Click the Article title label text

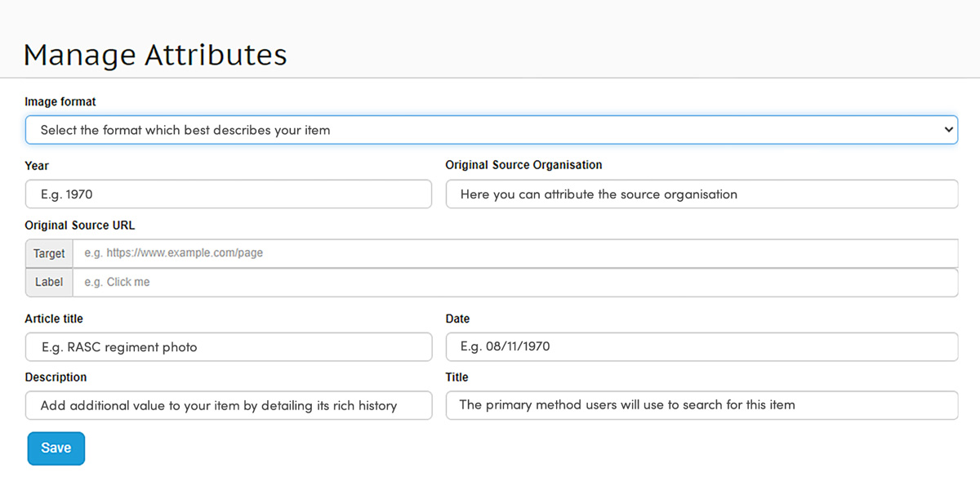(x=54, y=319)
